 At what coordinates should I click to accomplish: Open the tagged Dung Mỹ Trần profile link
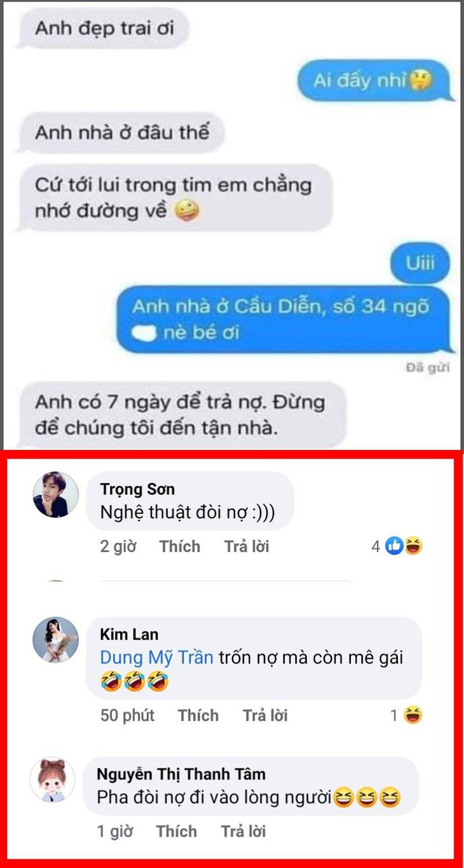click(156, 658)
